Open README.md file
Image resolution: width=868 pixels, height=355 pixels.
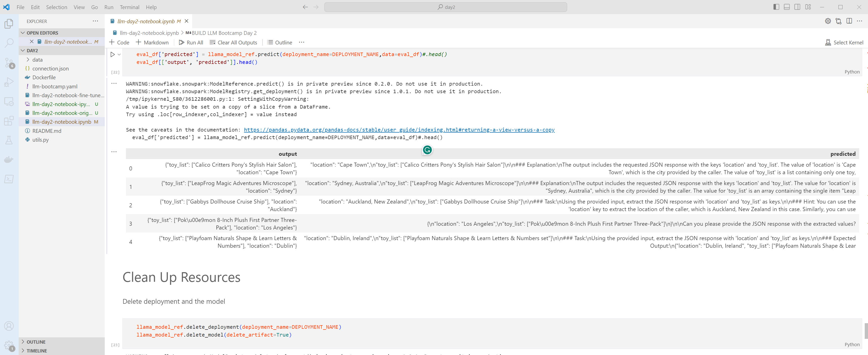tap(46, 131)
